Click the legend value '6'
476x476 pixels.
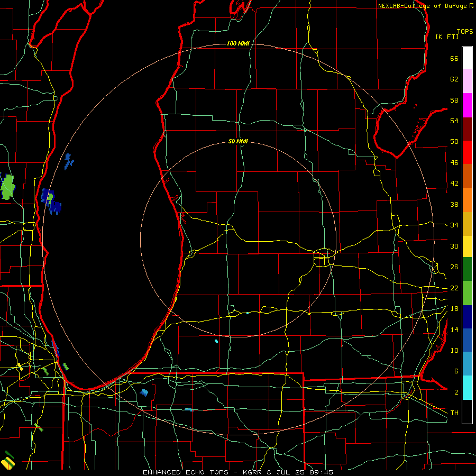pos(456,371)
